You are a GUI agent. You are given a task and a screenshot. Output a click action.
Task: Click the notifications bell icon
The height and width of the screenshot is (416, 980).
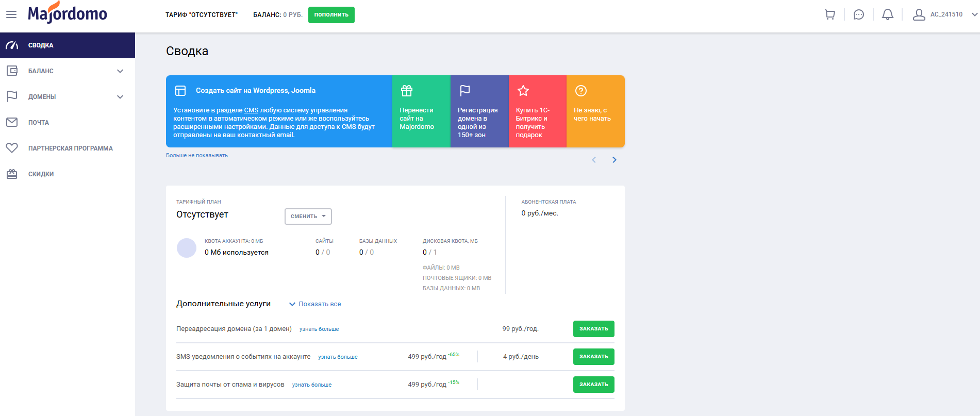coord(887,14)
